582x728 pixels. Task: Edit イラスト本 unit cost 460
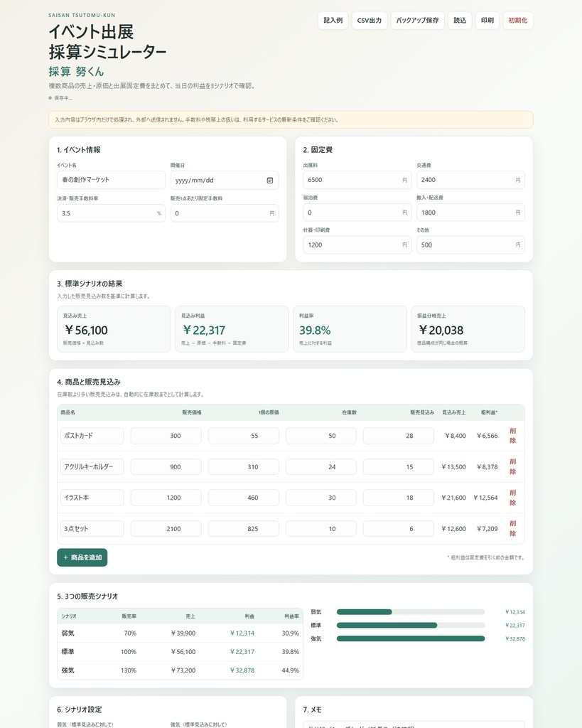point(244,497)
